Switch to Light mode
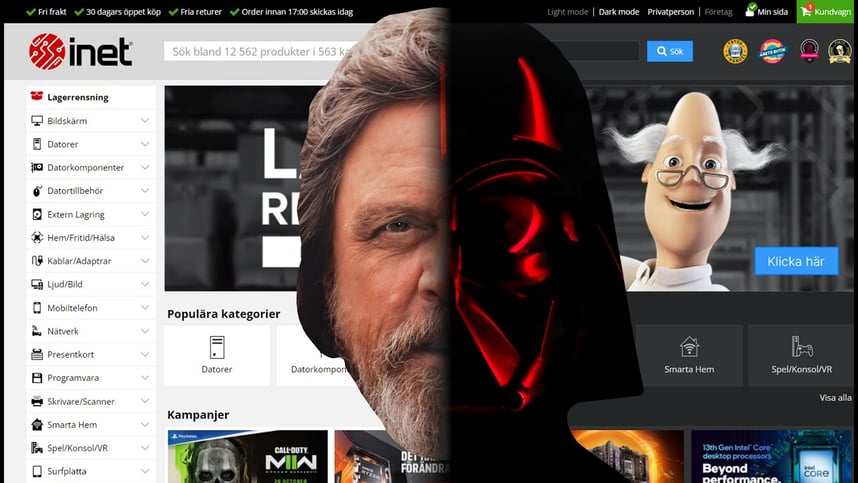This screenshot has height=483, width=858. pos(567,11)
